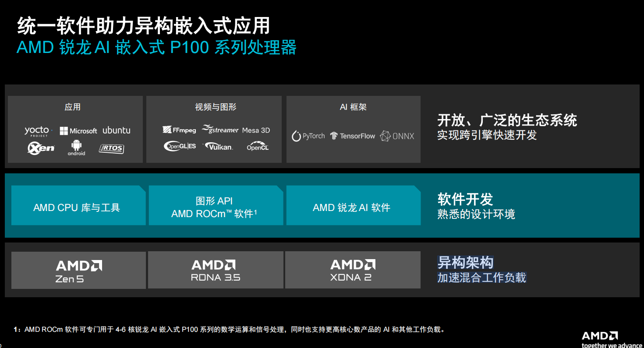
Task: Click the Mesa 3D logo
Action: (x=256, y=130)
